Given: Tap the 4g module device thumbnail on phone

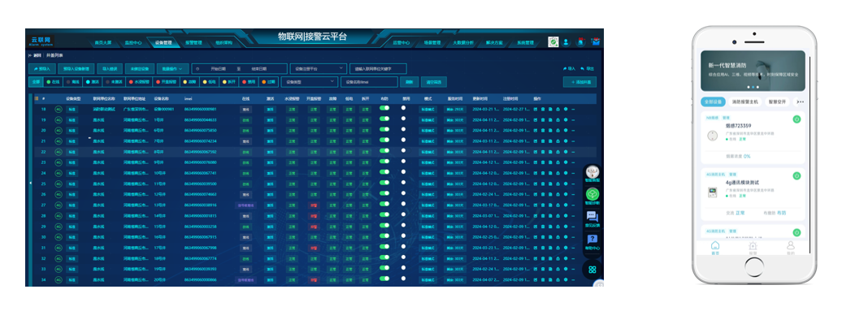Looking at the screenshot, I should 713,192.
